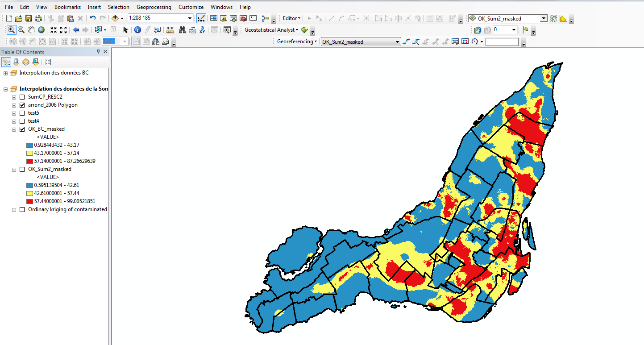
Task: Click the Go To XY tool
Action: coord(203,30)
